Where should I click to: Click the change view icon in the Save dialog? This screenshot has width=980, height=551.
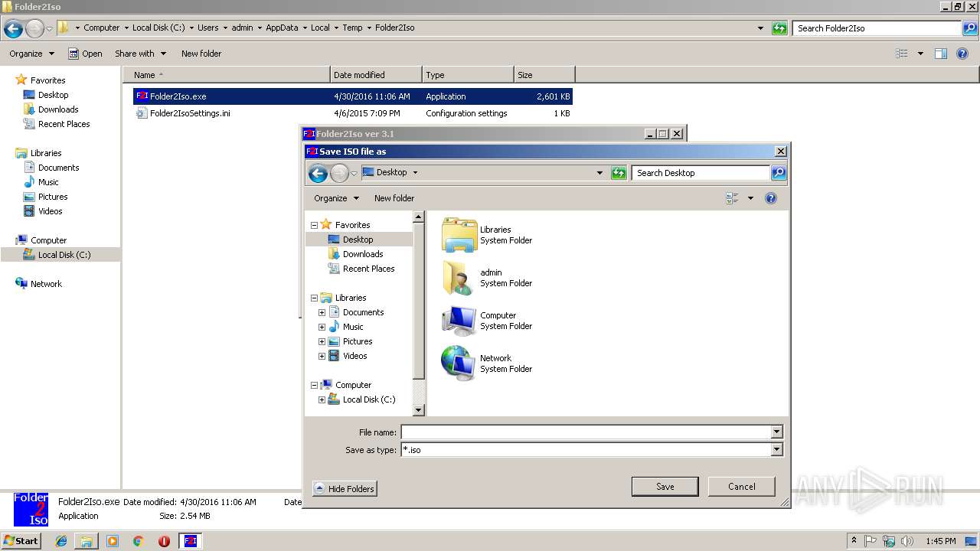coord(733,198)
